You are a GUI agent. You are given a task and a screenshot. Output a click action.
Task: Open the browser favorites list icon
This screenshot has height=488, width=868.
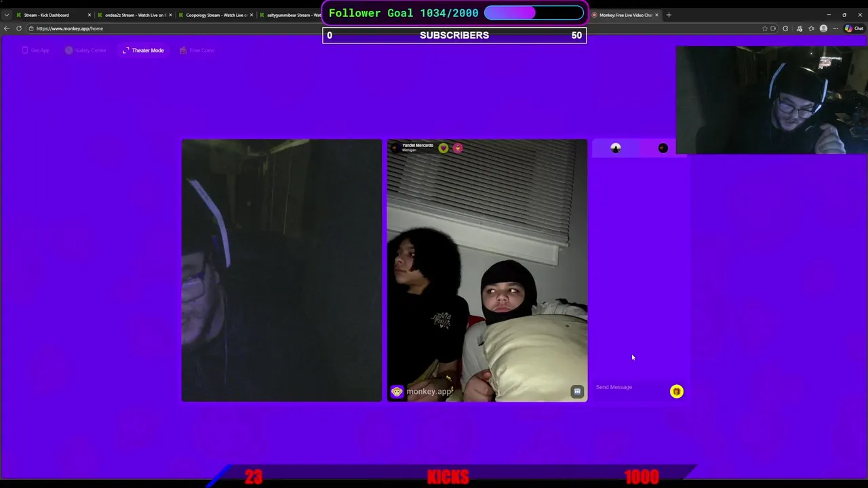tap(811, 28)
